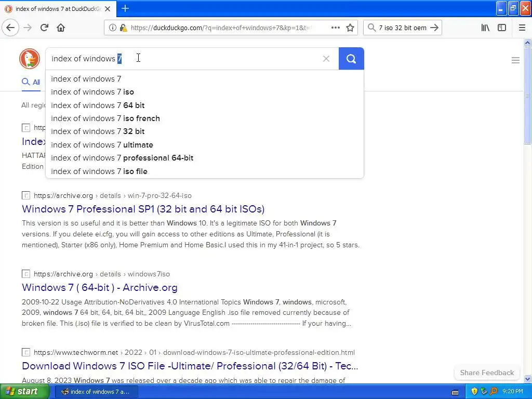Go back to the previous page
This screenshot has height=399, width=532.
10,28
